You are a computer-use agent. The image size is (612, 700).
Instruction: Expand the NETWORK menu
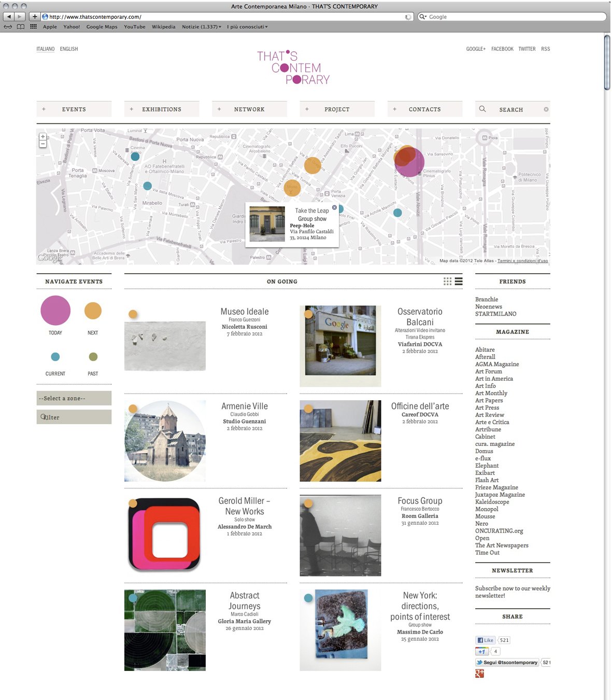click(x=249, y=109)
